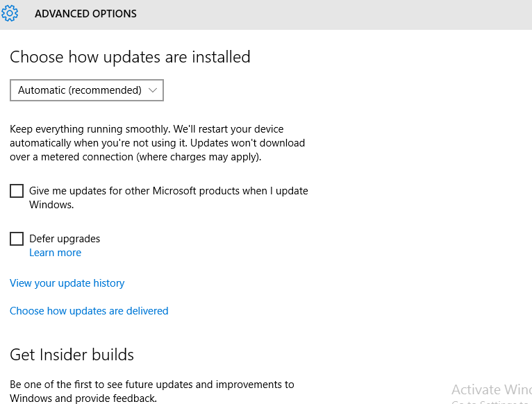This screenshot has width=532, height=404.
Task: Click "over a metered connection" text line
Action: point(135,157)
